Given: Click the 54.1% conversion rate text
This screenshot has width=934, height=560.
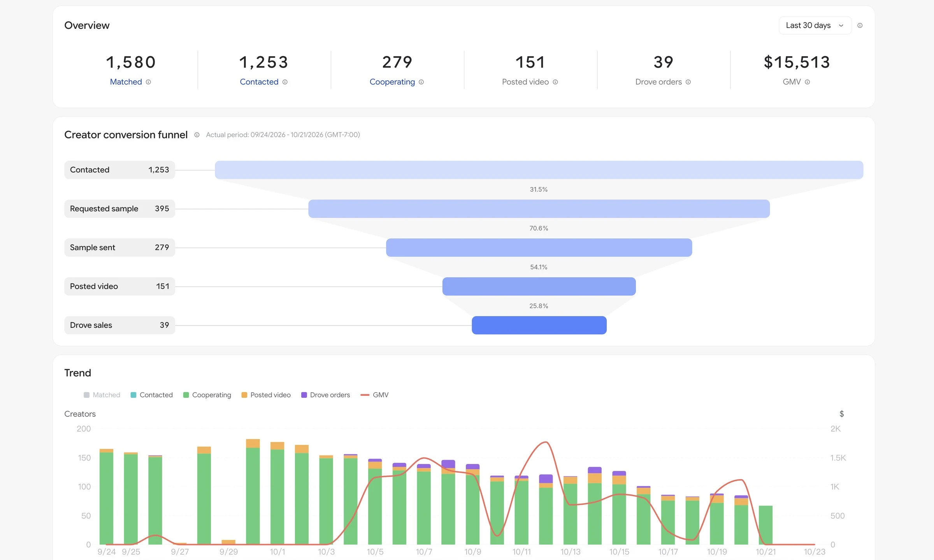Looking at the screenshot, I should click(x=539, y=267).
